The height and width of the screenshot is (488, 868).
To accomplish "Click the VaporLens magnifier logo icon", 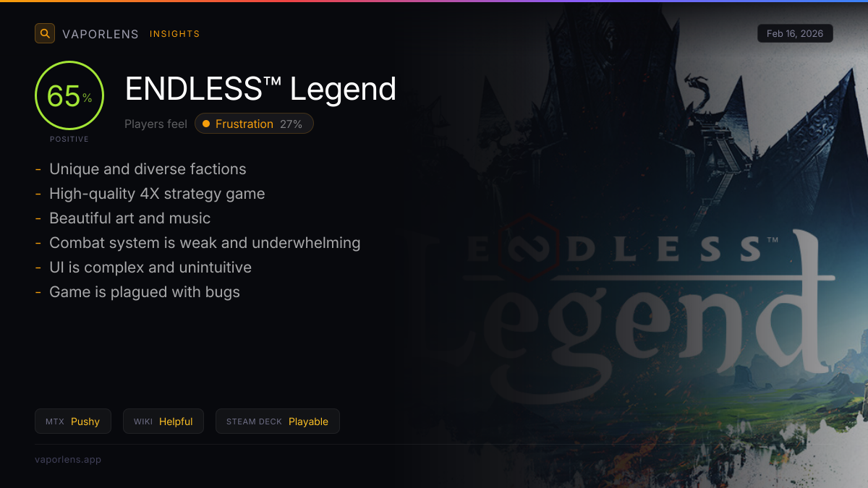I will (45, 33).
